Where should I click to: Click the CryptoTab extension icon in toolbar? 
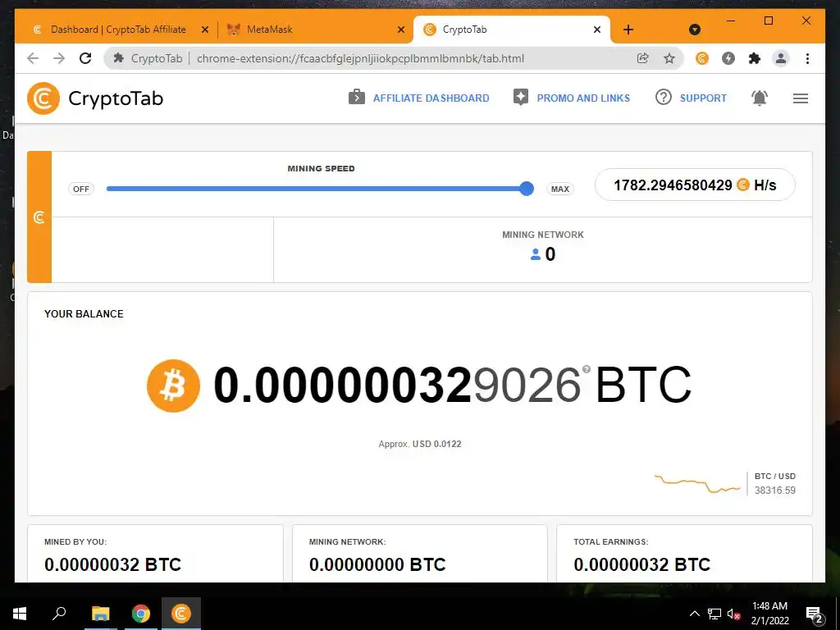(702, 58)
